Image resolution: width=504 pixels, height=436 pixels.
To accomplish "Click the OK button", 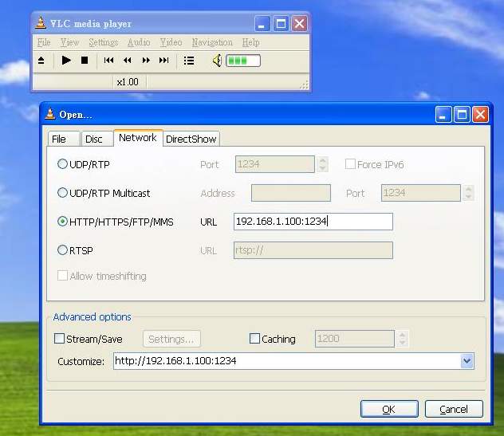I will 388,409.
